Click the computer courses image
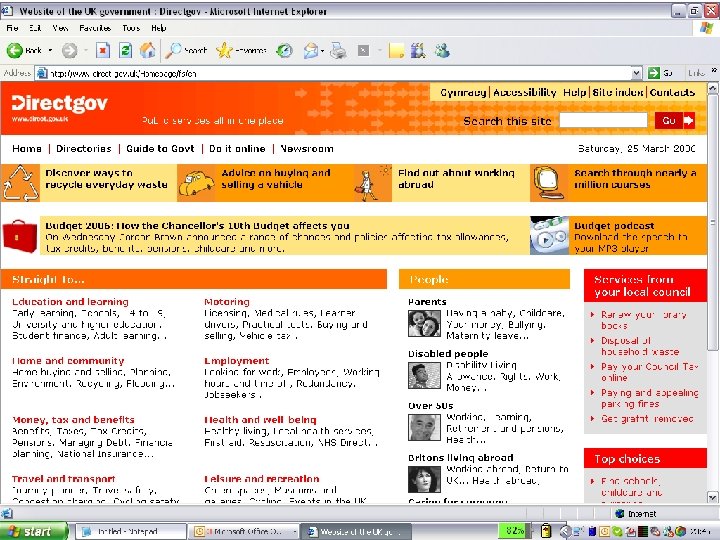Screen dimensions: 720x540 coord(547,183)
